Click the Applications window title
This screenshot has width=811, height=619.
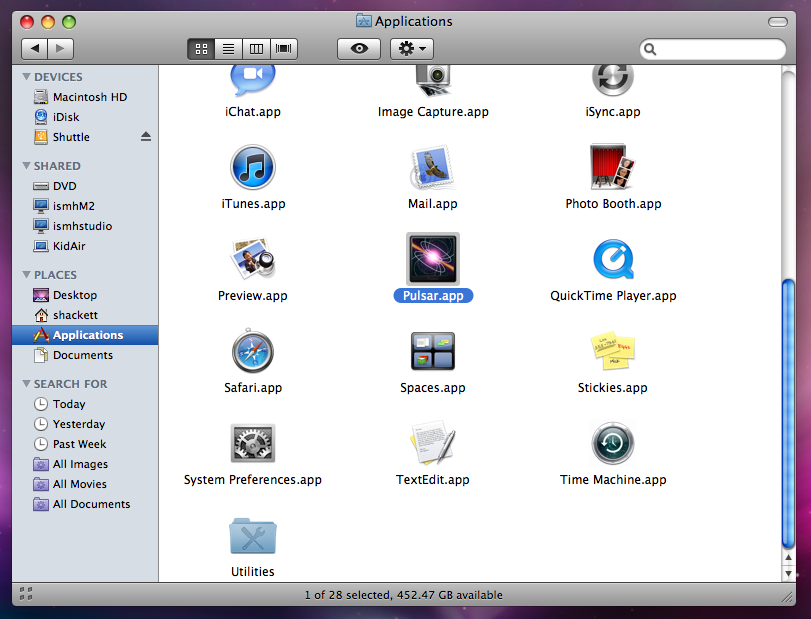click(413, 21)
